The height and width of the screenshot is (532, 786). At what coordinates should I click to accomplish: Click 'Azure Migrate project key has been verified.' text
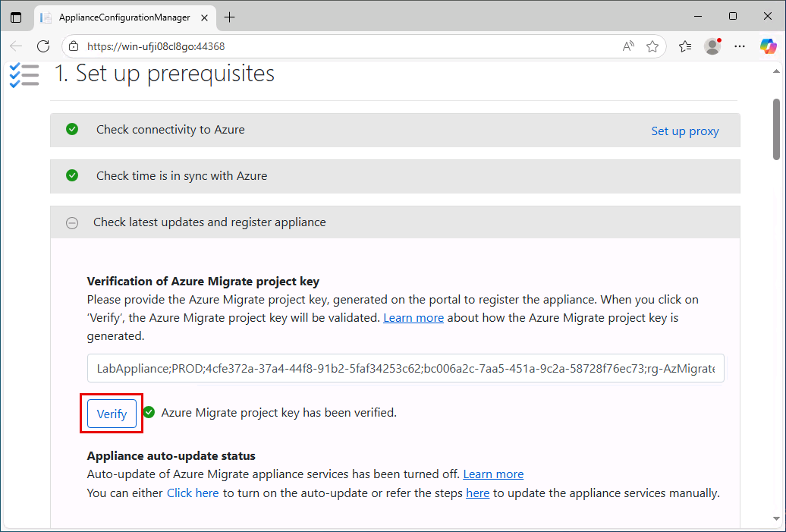pos(278,413)
